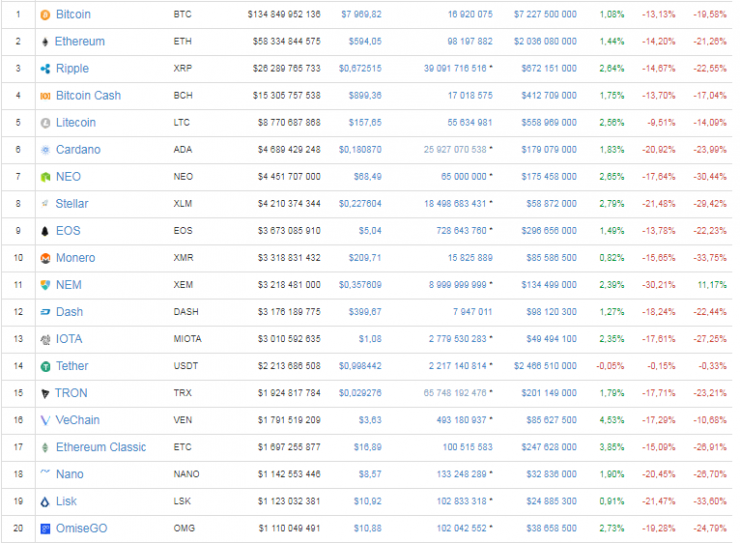
Task: Click OmiseGO circulating supply 102 042 552
Action: point(461,528)
